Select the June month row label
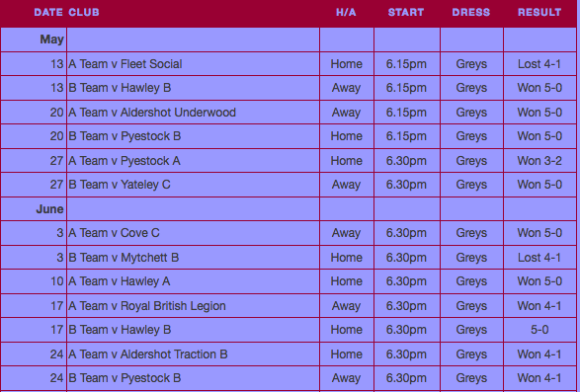The height and width of the screenshot is (392, 580). click(x=50, y=209)
